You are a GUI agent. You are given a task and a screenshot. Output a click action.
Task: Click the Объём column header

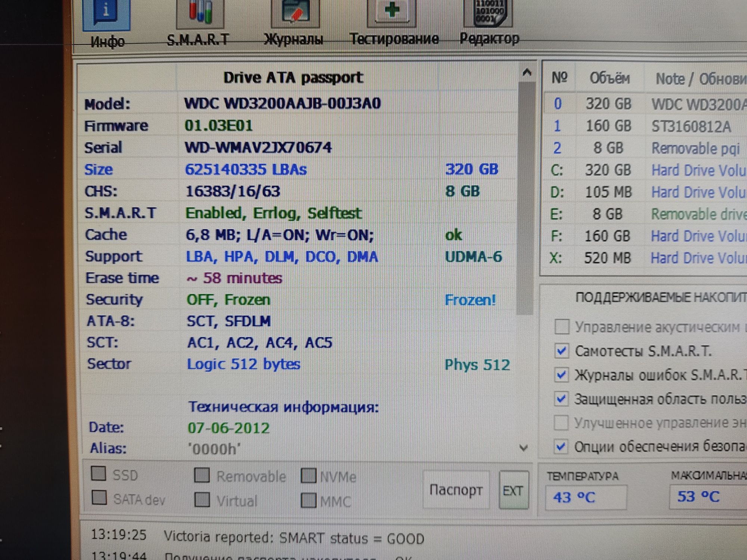point(610,78)
